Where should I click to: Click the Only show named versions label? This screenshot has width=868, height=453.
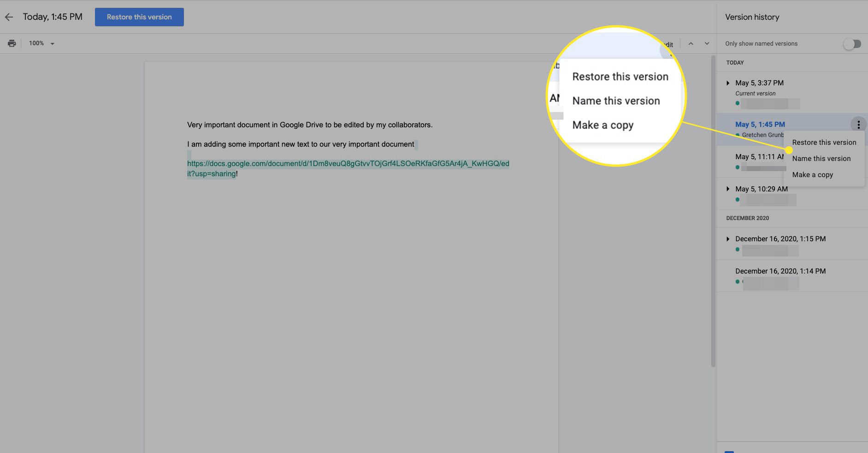(761, 44)
